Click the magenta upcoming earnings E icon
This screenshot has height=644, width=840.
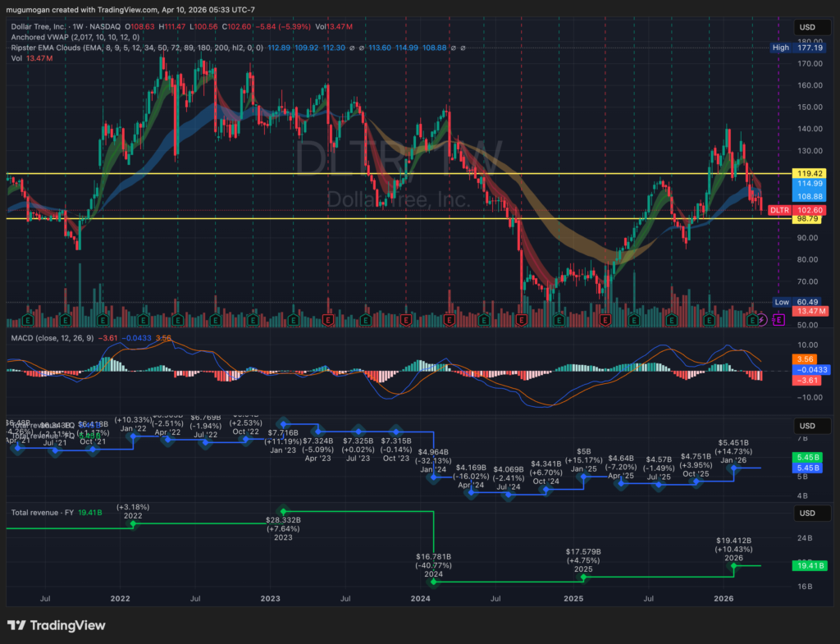[778, 318]
